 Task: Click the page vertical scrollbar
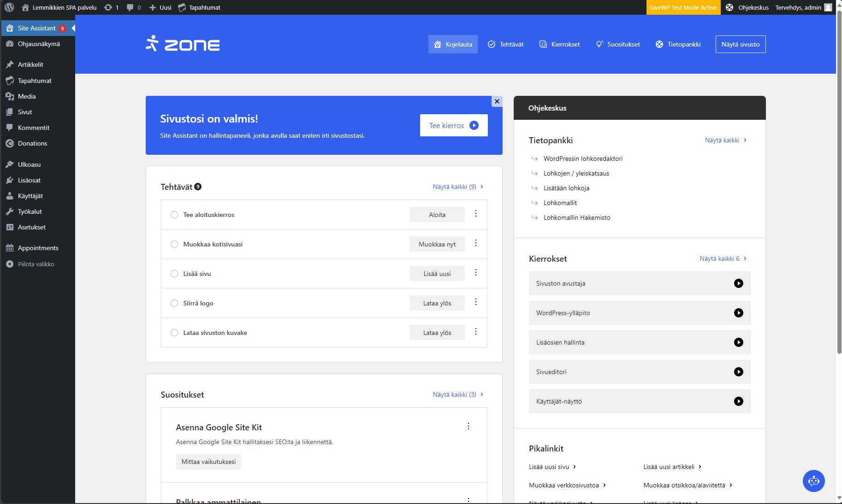coord(839,184)
